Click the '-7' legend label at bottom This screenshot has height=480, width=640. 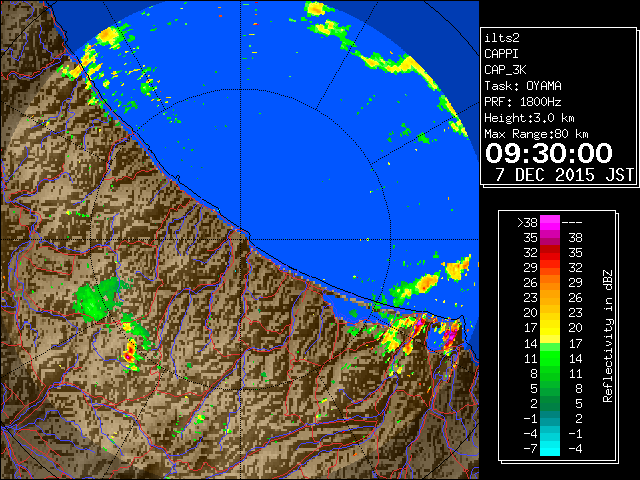coord(530,449)
